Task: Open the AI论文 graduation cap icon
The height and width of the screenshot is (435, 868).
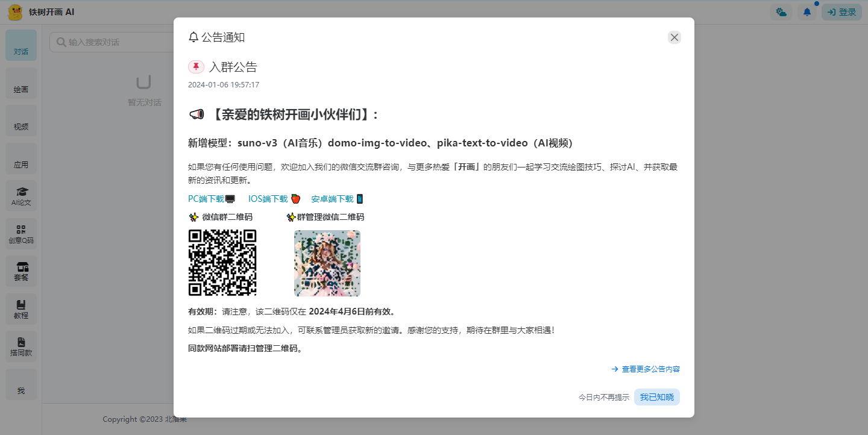Action: click(22, 192)
